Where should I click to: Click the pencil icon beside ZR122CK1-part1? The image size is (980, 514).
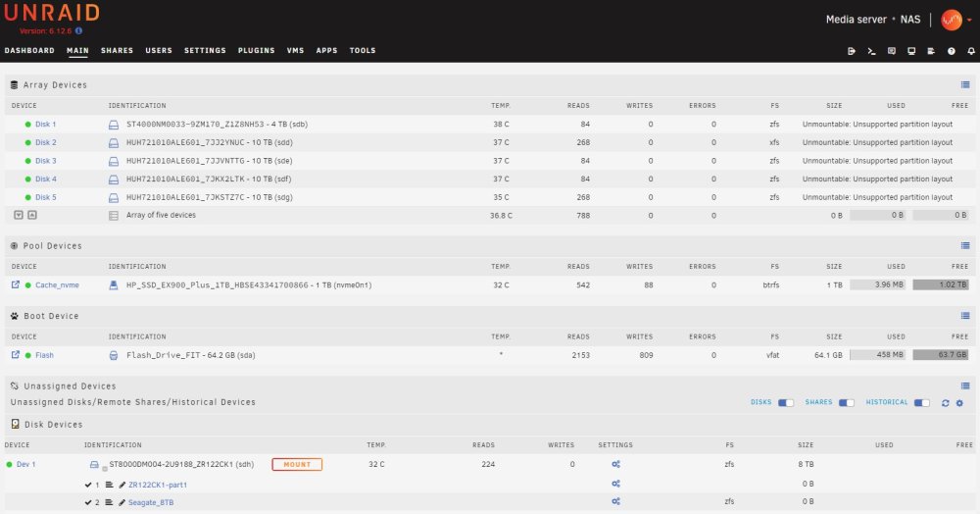coord(122,485)
